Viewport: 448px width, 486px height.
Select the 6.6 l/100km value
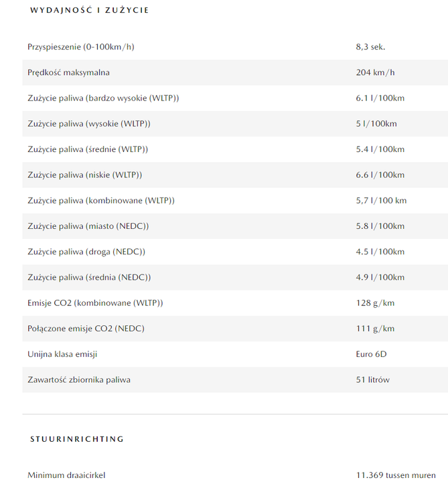click(380, 175)
